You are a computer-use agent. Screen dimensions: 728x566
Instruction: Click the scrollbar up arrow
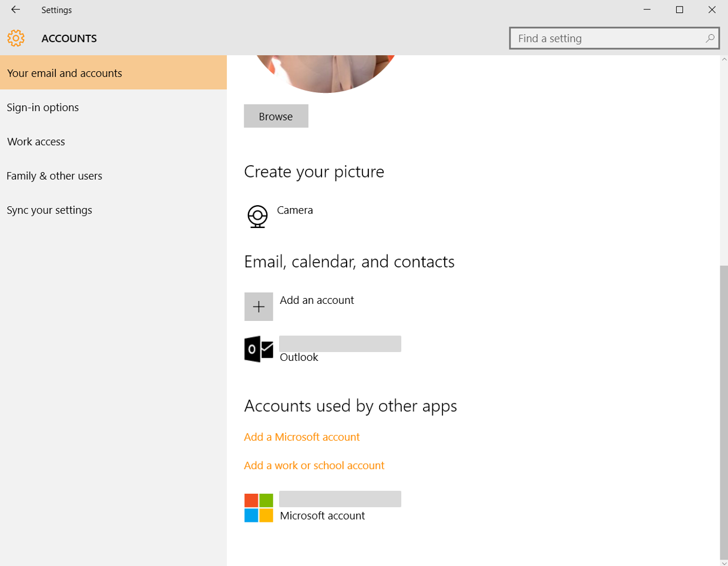tap(724, 59)
